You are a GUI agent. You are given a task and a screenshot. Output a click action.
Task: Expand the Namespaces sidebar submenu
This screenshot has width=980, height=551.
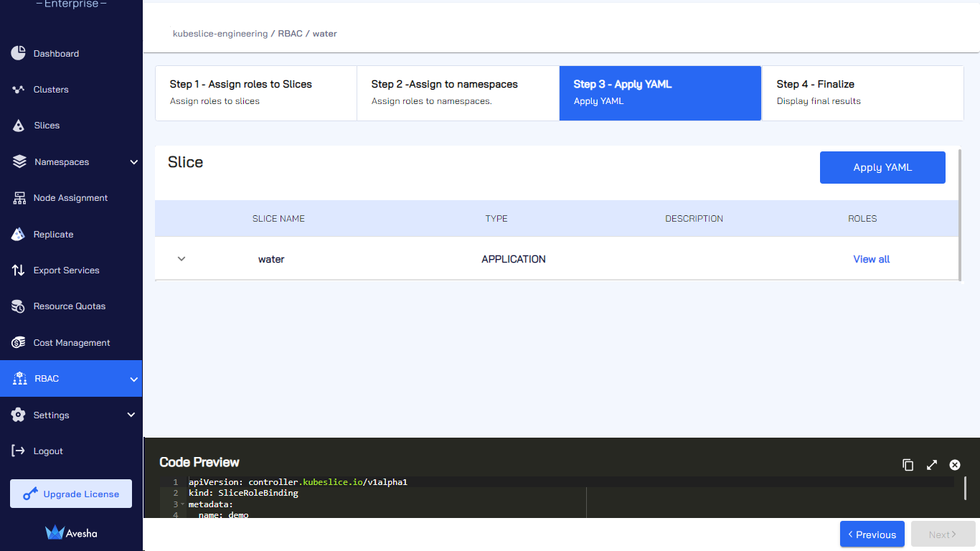click(x=133, y=162)
